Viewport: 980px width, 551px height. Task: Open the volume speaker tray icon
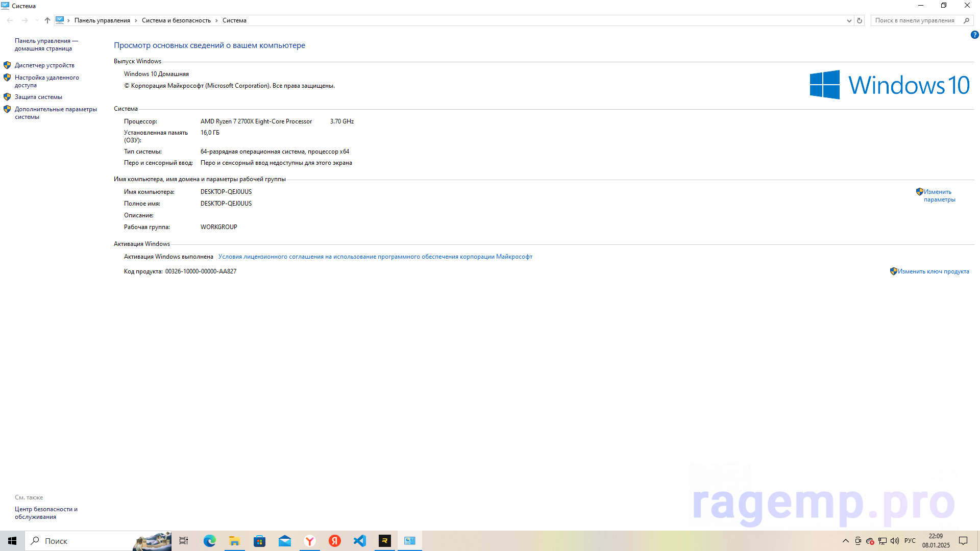(x=895, y=541)
